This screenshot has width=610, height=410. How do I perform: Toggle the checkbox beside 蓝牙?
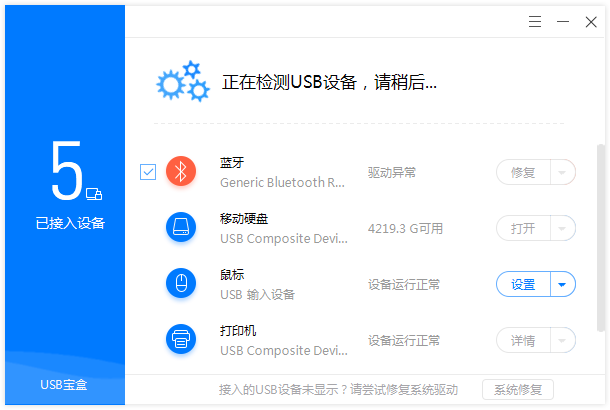click(x=148, y=172)
